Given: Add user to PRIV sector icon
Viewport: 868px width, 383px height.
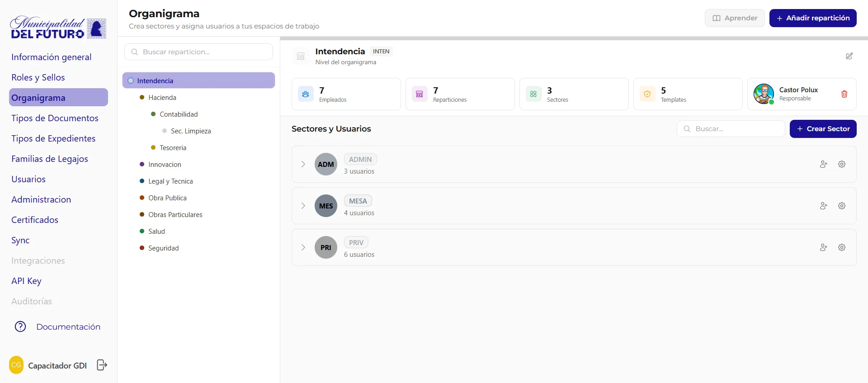Looking at the screenshot, I should (823, 247).
